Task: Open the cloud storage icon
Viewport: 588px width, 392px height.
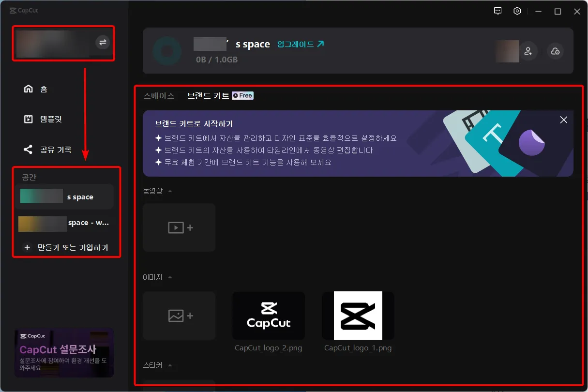Action: [x=556, y=51]
